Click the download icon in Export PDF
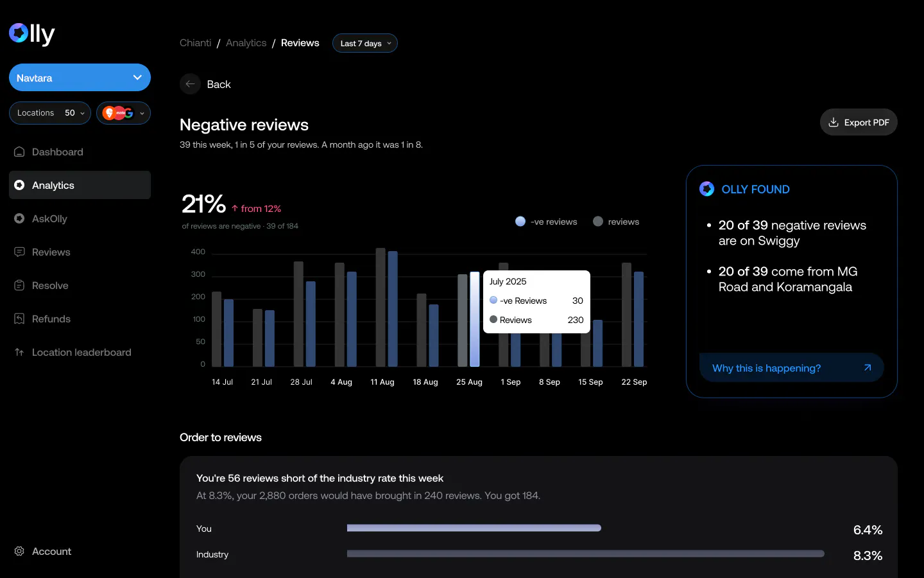The width and height of the screenshot is (924, 578). tap(834, 122)
